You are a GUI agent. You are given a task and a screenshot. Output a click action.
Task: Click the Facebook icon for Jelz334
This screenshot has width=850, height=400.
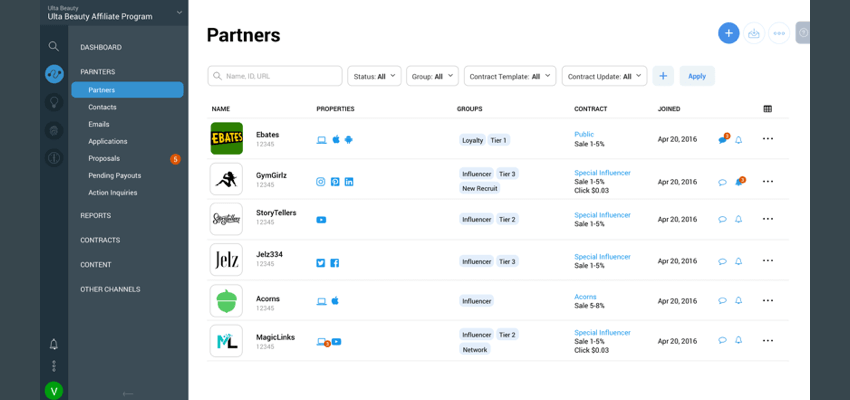[335, 262]
